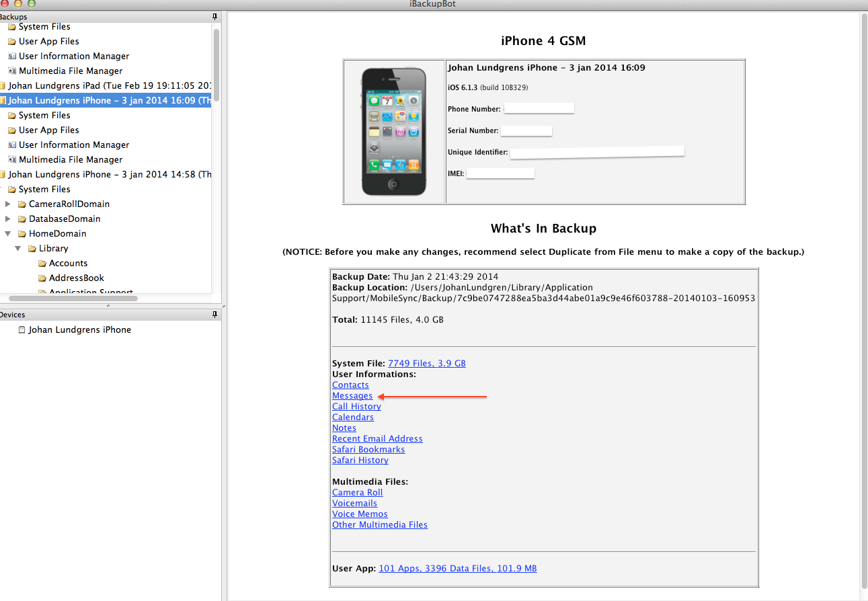The width and height of the screenshot is (868, 601).
Task: Open the Contacts link
Action: click(350, 385)
